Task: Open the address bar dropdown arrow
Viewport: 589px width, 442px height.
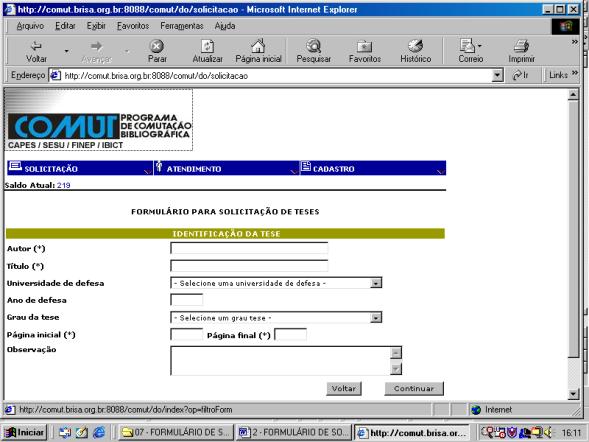Action: [497, 75]
